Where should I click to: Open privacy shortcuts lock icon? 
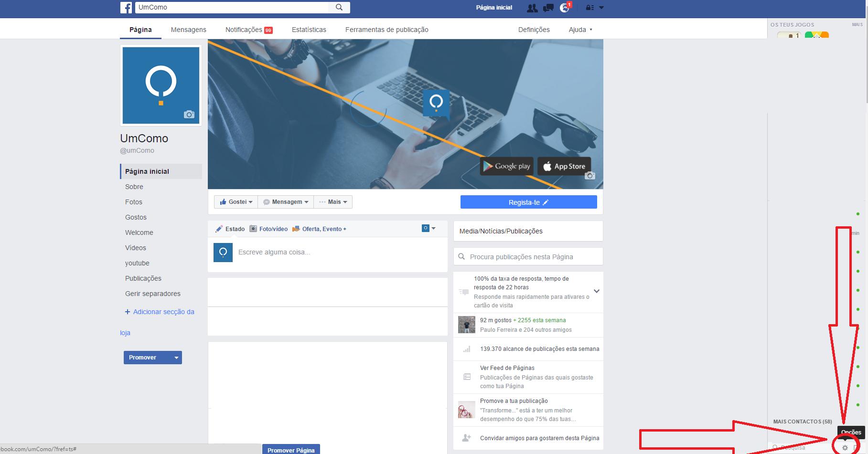point(590,8)
